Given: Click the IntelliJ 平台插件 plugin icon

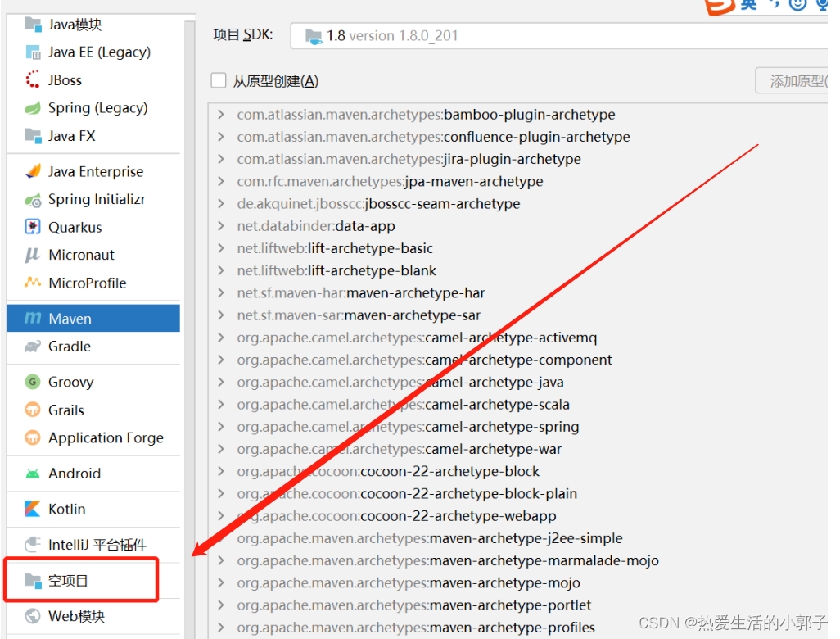Looking at the screenshot, I should tap(33, 545).
